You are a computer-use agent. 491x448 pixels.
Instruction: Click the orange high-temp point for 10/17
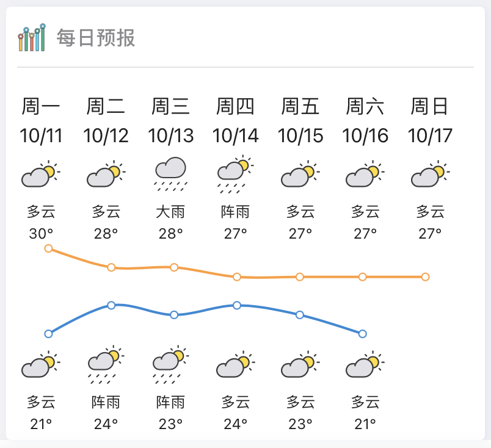coord(425,276)
